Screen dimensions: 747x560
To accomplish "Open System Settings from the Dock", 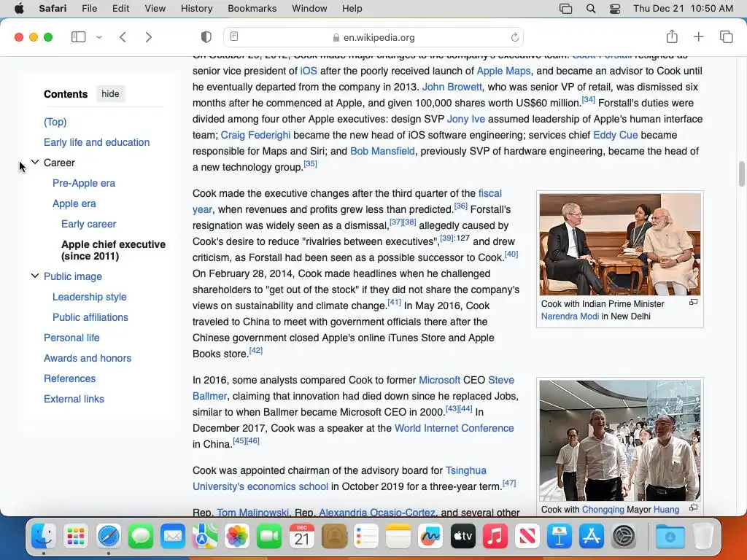I will (x=624, y=537).
